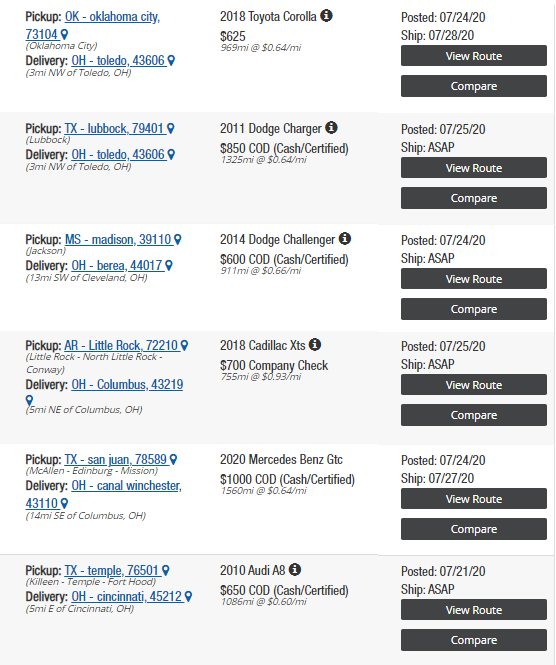This screenshot has width=556, height=665.
Task: Open info icon for 2014 Dodge Challenger
Action: coord(345,239)
